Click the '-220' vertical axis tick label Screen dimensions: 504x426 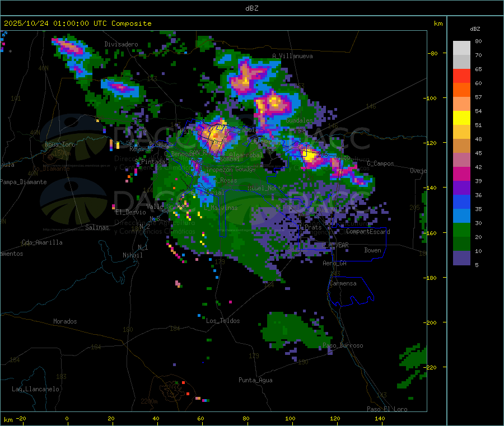(431, 368)
